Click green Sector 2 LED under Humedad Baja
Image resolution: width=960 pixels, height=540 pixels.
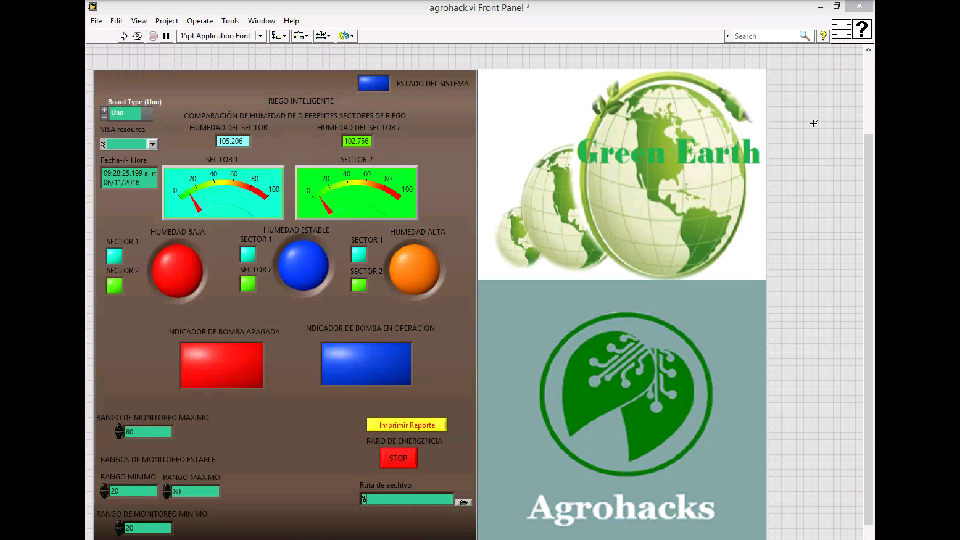[114, 285]
